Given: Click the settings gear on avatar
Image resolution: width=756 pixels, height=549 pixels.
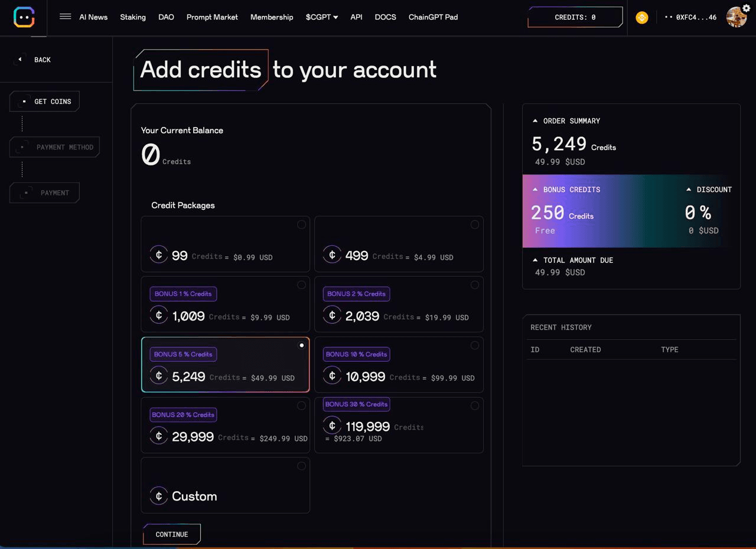Looking at the screenshot, I should (747, 8).
